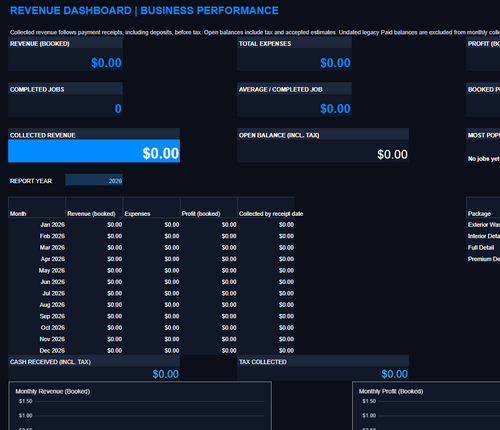Viewport: 500px width, 430px height.
Task: Select Jun 2026 Expenses cell
Action: coord(151,282)
